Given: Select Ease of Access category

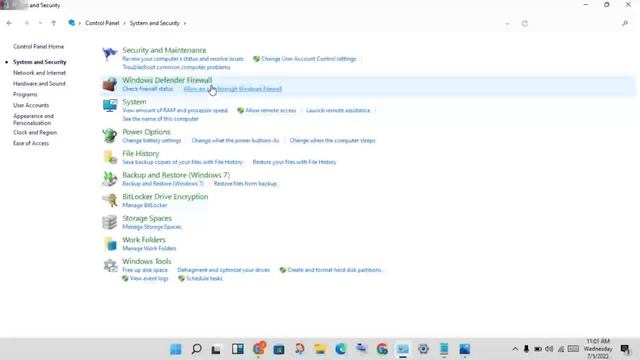Looking at the screenshot, I should [x=31, y=143].
